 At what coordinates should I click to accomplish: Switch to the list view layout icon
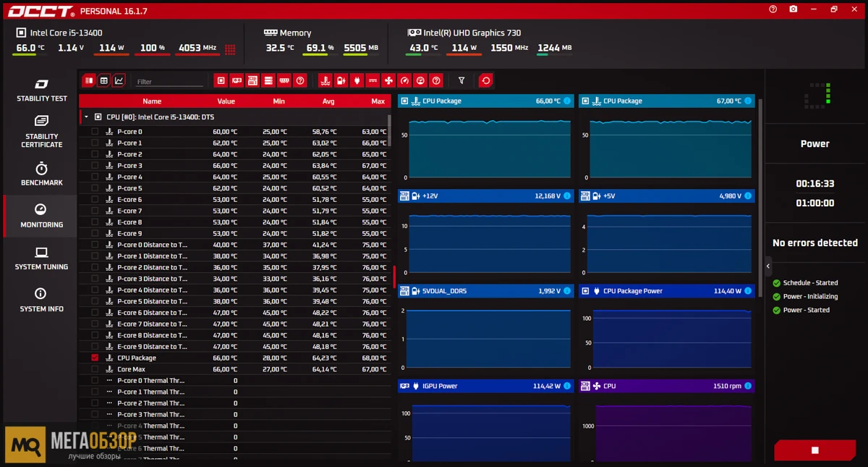89,80
